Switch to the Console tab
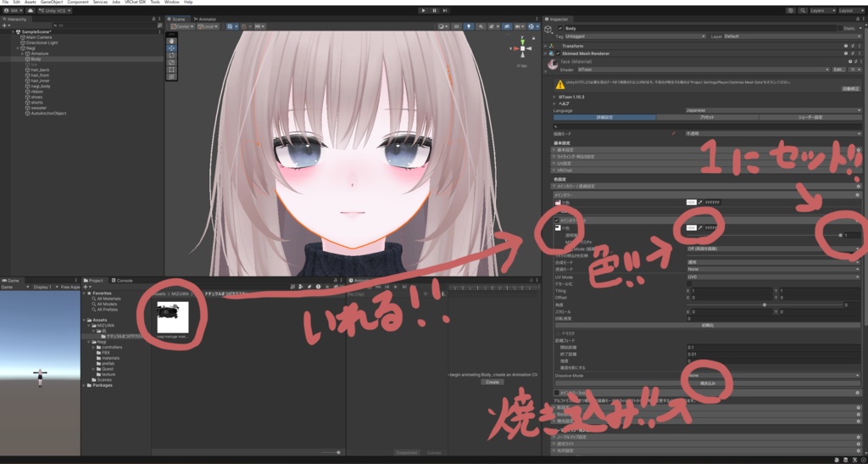The height and width of the screenshot is (464, 868). coord(122,281)
